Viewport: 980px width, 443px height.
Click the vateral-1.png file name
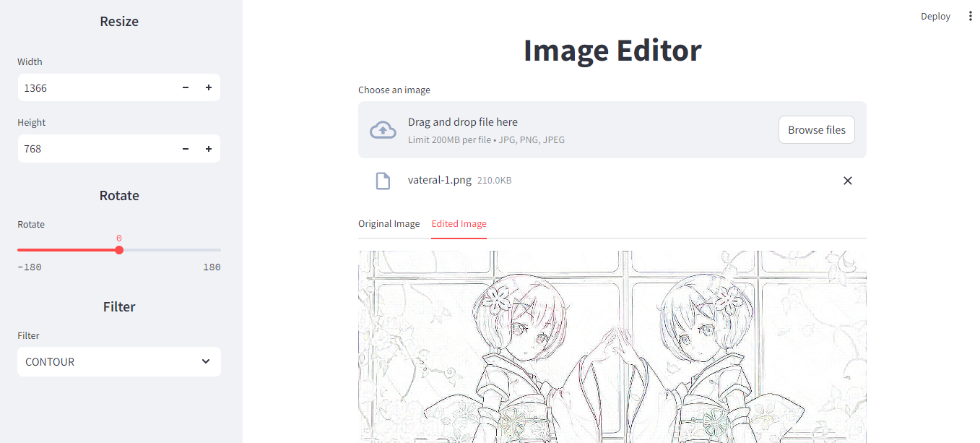tap(439, 180)
